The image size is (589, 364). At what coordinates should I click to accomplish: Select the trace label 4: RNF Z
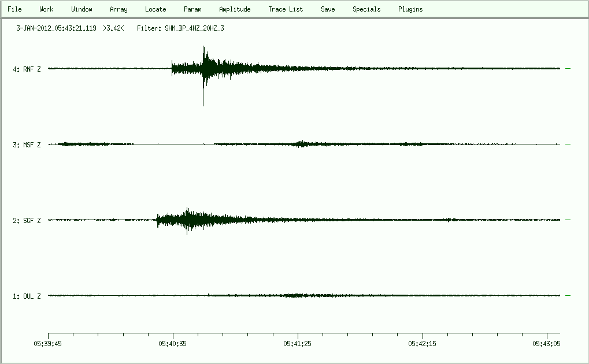click(27, 69)
